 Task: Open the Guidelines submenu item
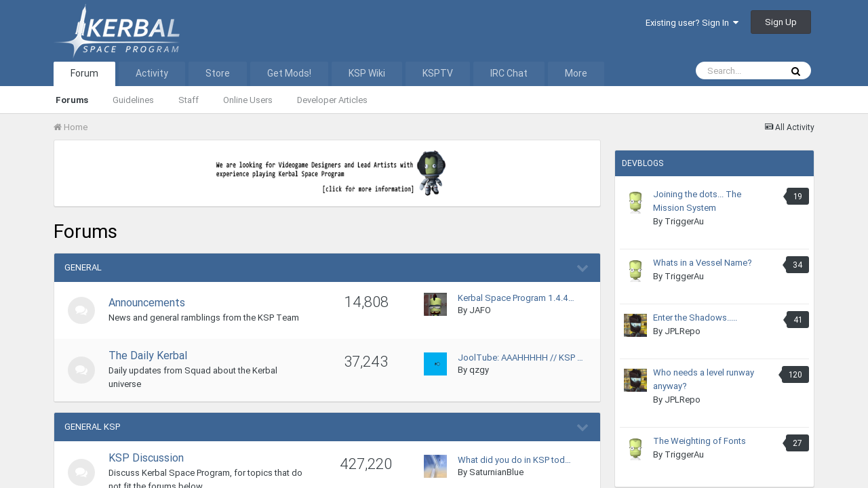coord(133,100)
